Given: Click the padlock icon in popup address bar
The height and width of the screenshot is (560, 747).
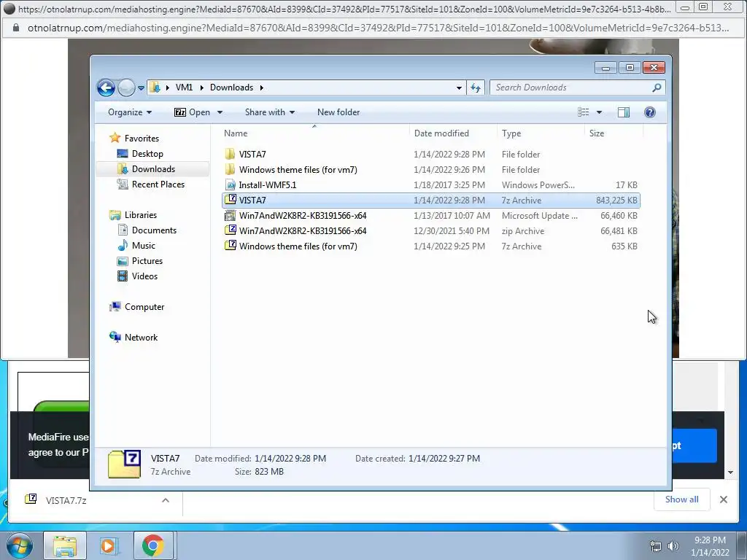Looking at the screenshot, I should 16,28.
